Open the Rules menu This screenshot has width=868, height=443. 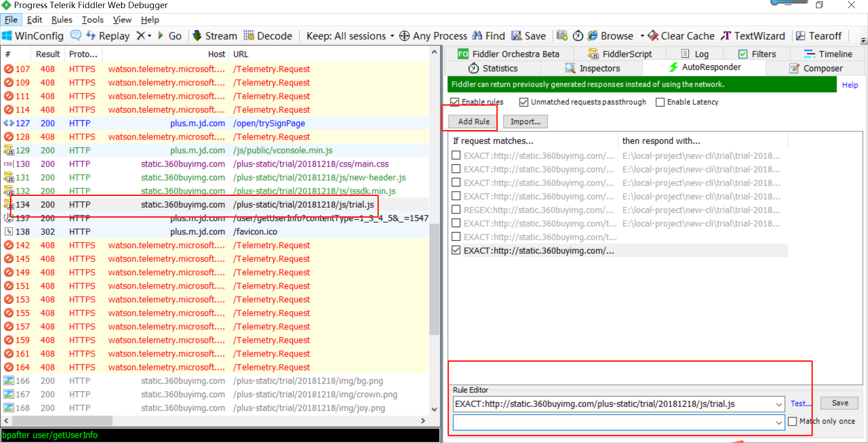click(61, 19)
